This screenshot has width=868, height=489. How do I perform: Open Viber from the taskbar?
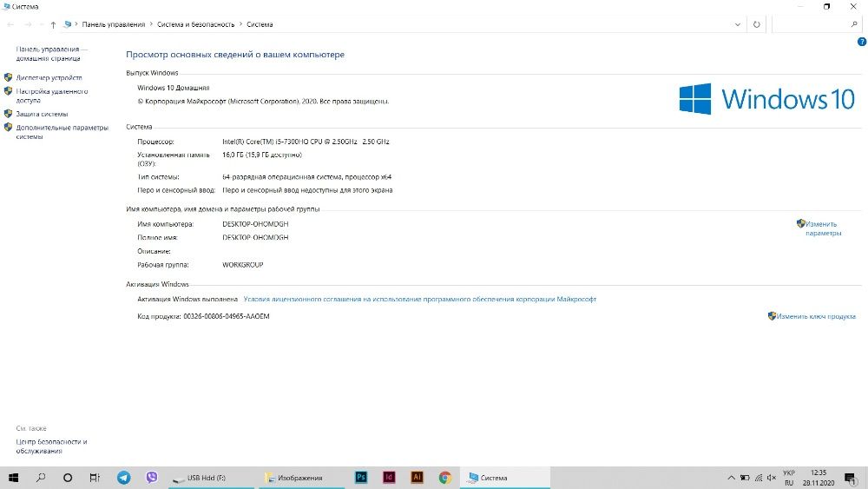(x=152, y=478)
